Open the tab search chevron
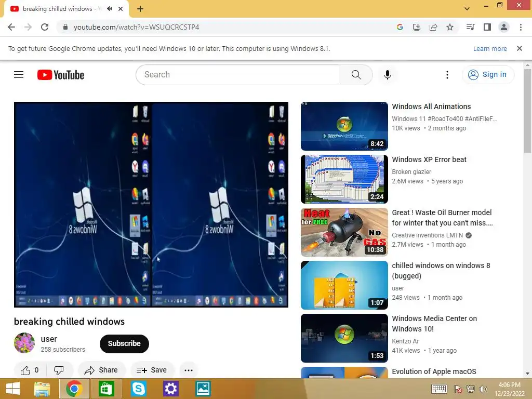This screenshot has width=532, height=399. [467, 9]
